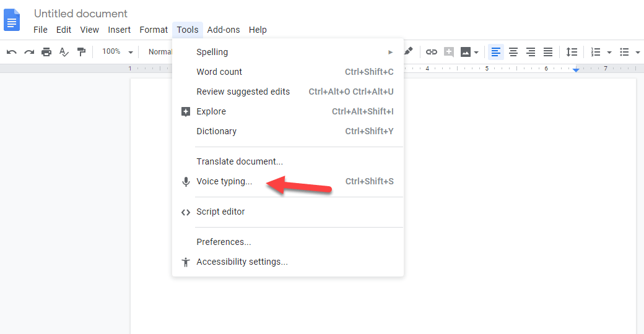Click the blue ruler indent marker
This screenshot has width=644, height=334.
(576, 70)
